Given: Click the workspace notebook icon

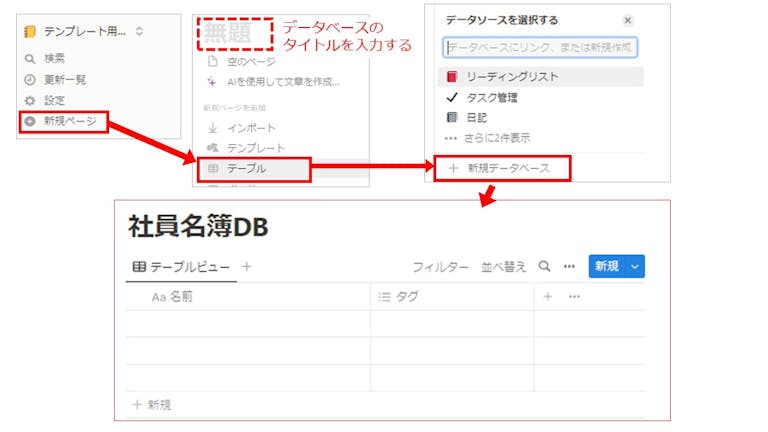Looking at the screenshot, I should point(30,32).
